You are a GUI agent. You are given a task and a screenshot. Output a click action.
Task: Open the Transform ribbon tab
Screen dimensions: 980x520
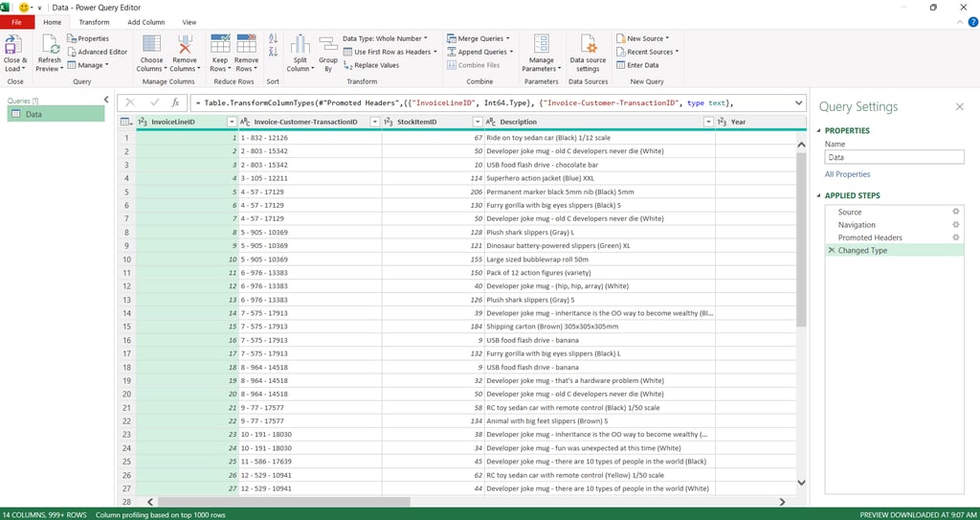point(94,22)
